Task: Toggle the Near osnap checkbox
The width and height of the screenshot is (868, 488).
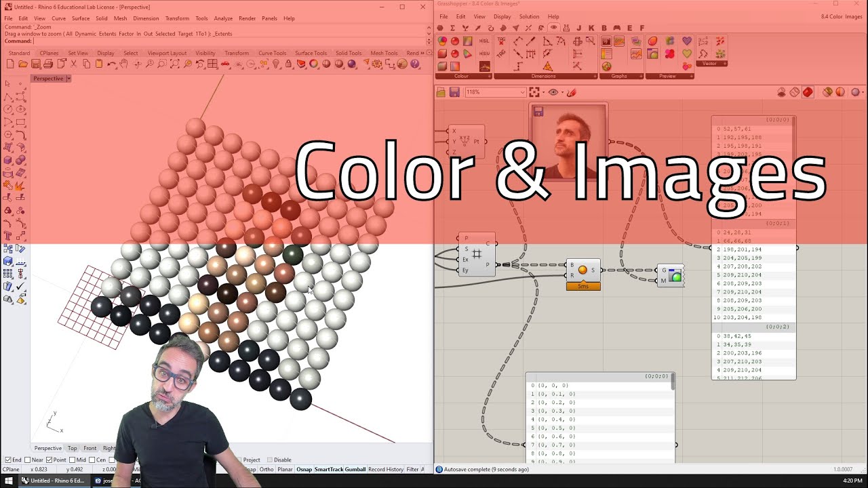Action: (27, 460)
